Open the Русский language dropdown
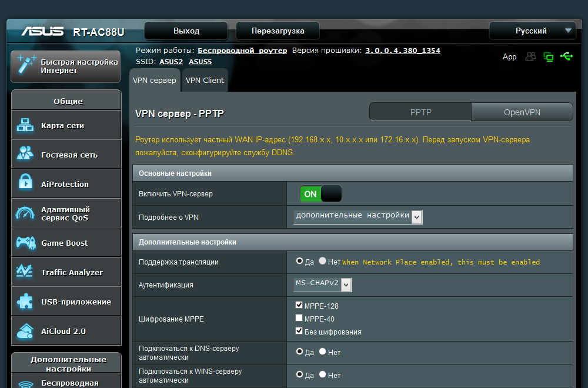Viewport: 588px width, 388px height. tap(533, 31)
